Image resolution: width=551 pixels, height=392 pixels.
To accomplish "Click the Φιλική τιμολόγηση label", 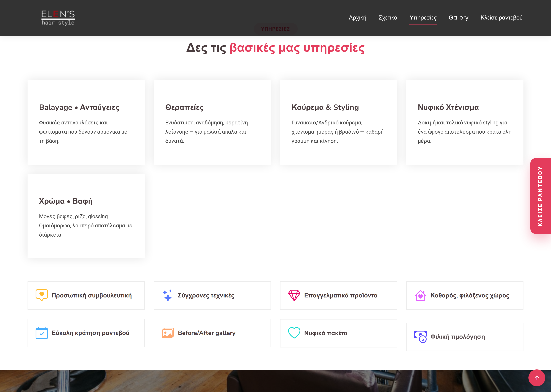I will [458, 337].
